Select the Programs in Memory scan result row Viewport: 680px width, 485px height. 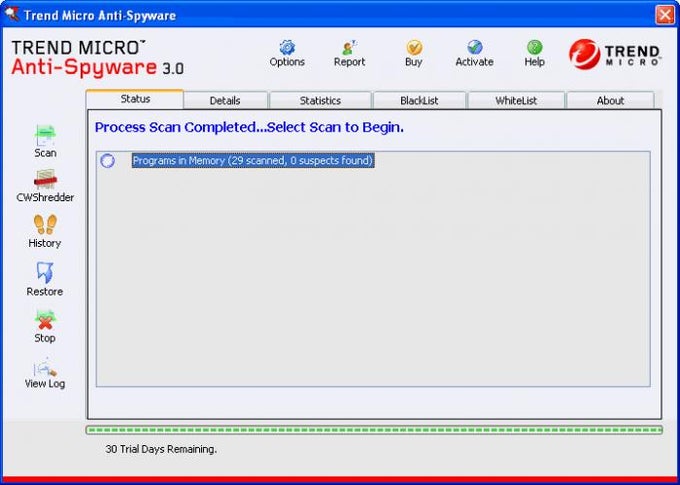coord(253,161)
